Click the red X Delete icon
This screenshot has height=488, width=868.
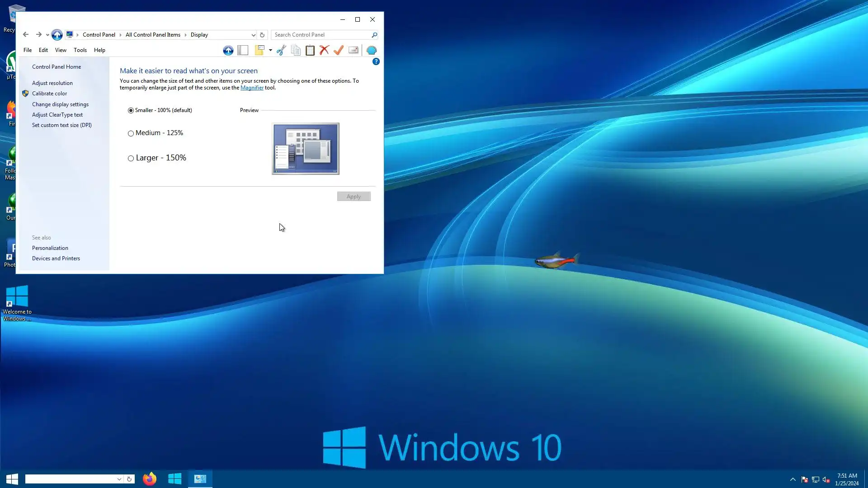tap(324, 50)
